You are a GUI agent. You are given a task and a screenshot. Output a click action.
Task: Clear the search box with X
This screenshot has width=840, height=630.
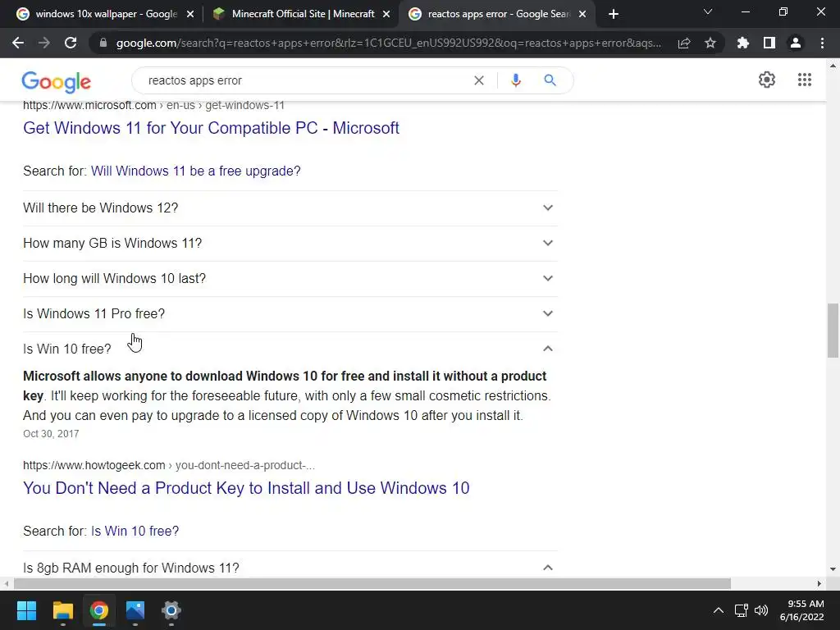click(479, 80)
